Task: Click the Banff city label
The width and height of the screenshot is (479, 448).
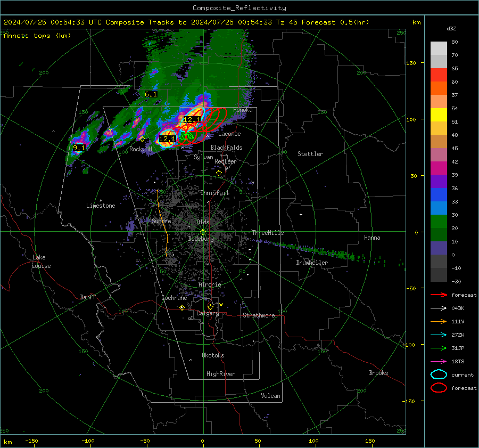Action: point(88,297)
